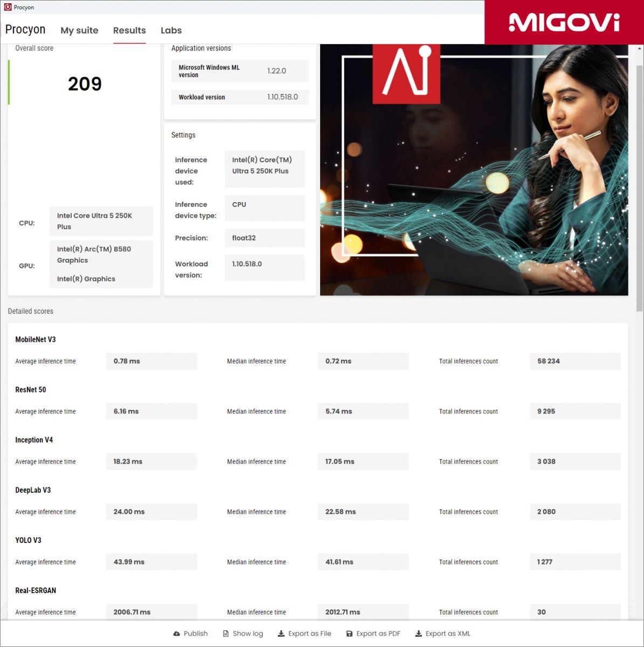
Task: Click Real-ESRGAN inferences count 30
Action: pyautogui.click(x=576, y=612)
